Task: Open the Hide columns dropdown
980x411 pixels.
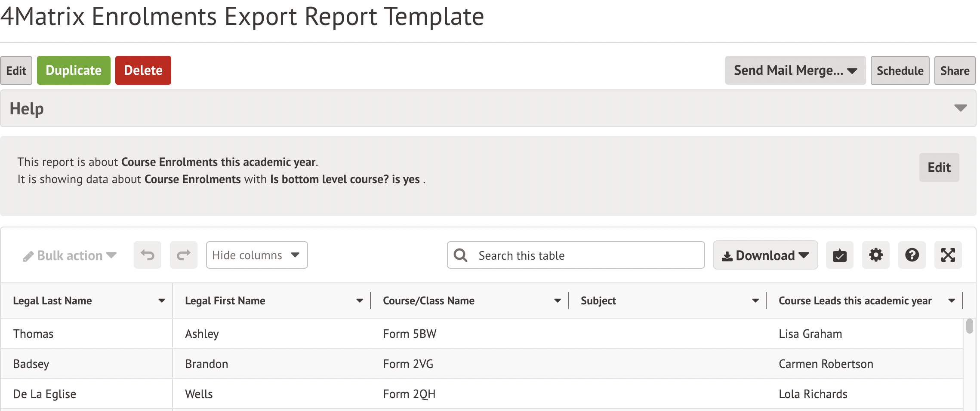Action: pos(256,255)
